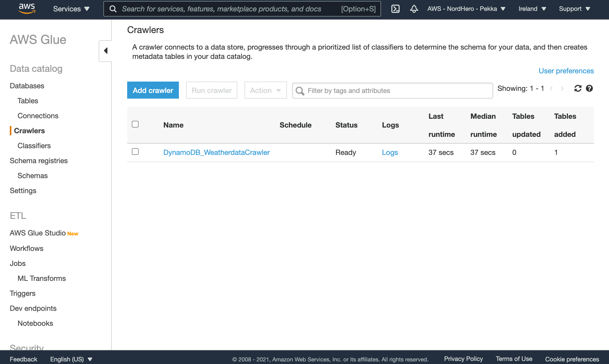Open Schemas in the sidebar
This screenshot has height=364, width=609.
33,176
